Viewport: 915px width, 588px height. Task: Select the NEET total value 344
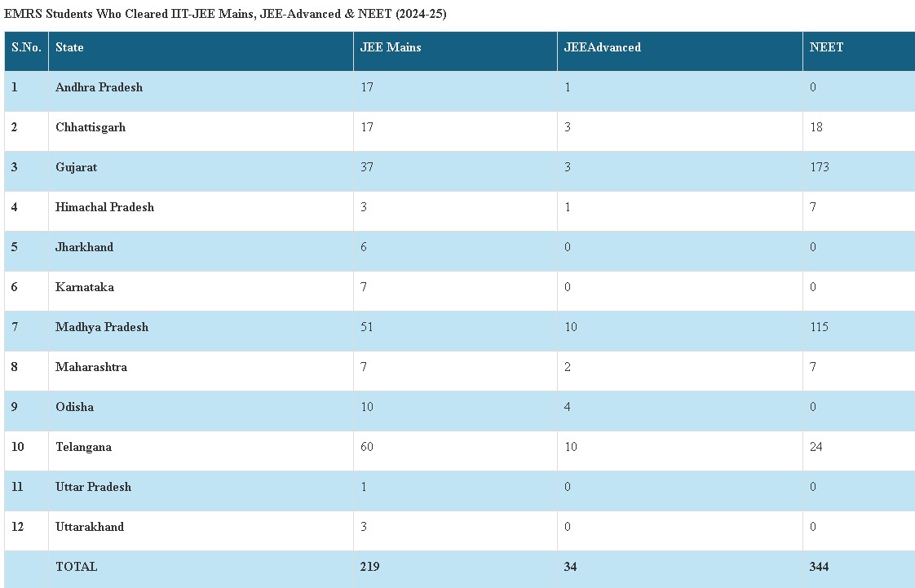tap(819, 567)
